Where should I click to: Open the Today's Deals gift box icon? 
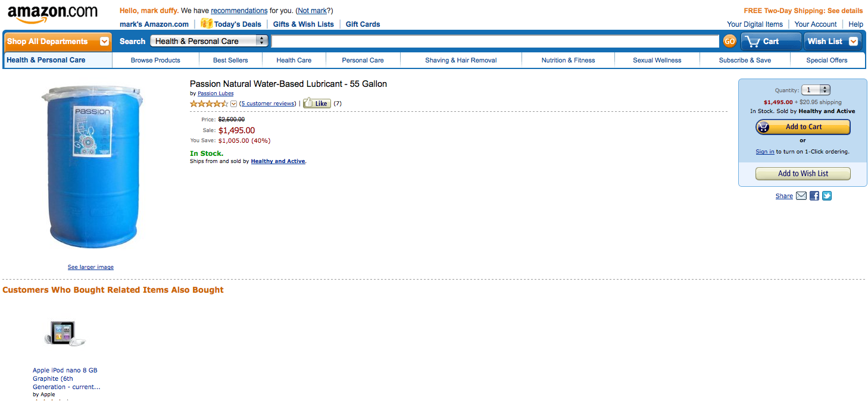[207, 23]
